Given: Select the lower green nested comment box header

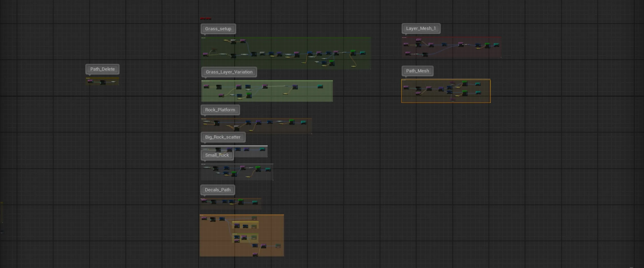Looking at the screenshot, I should point(245,234).
